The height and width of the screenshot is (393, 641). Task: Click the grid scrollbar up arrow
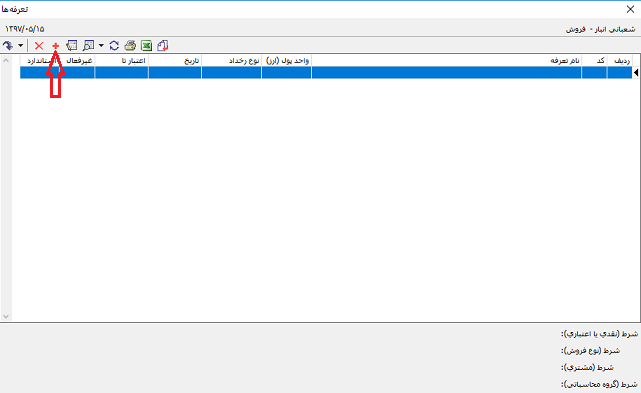[6, 61]
